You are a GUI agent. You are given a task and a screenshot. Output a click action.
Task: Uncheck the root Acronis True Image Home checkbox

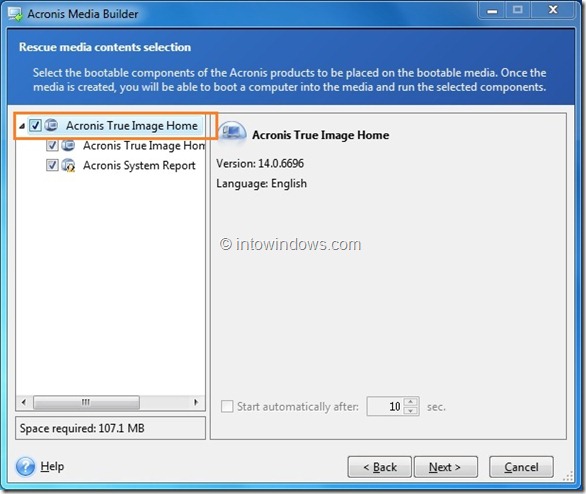(x=36, y=125)
